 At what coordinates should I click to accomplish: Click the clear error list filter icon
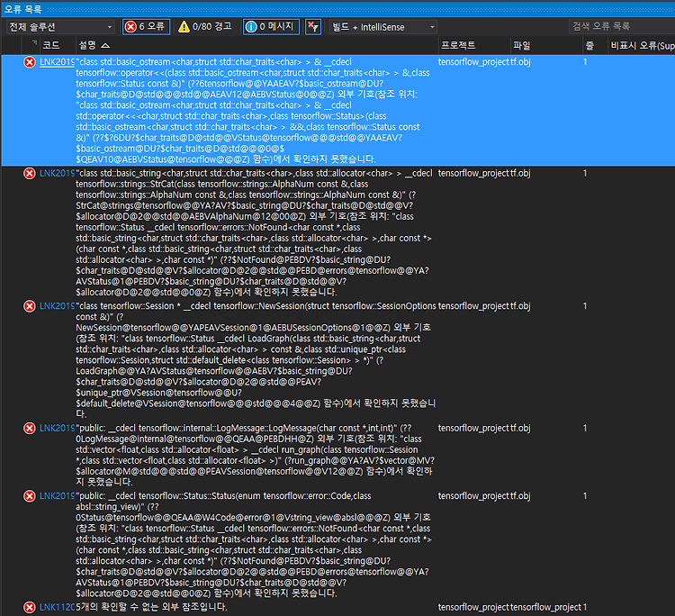coord(313,27)
